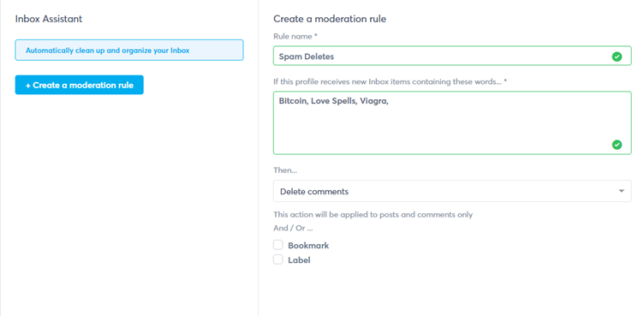Click 'This action will be applied to posts' note

373,214
